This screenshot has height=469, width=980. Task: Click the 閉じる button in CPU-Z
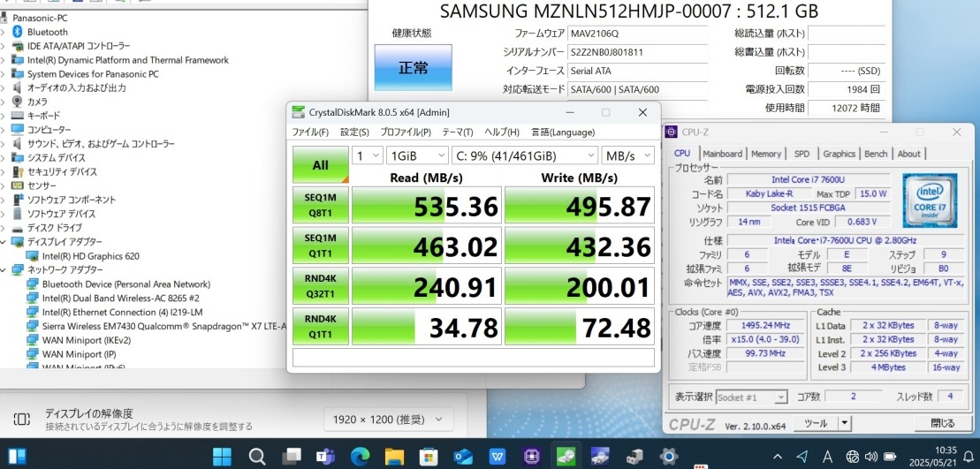coord(943,423)
